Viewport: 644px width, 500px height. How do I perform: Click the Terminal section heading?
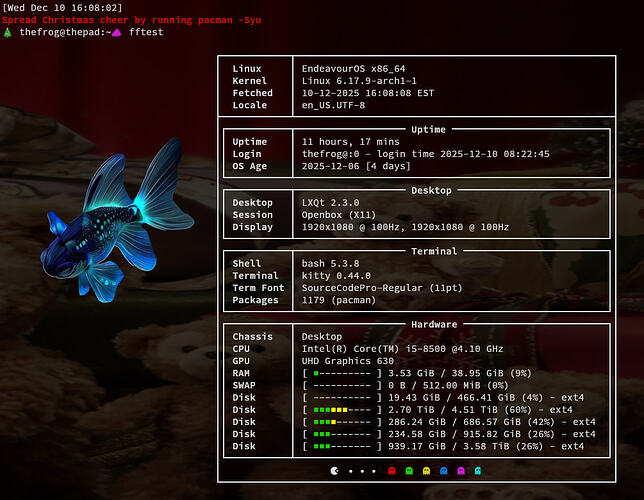(434, 251)
